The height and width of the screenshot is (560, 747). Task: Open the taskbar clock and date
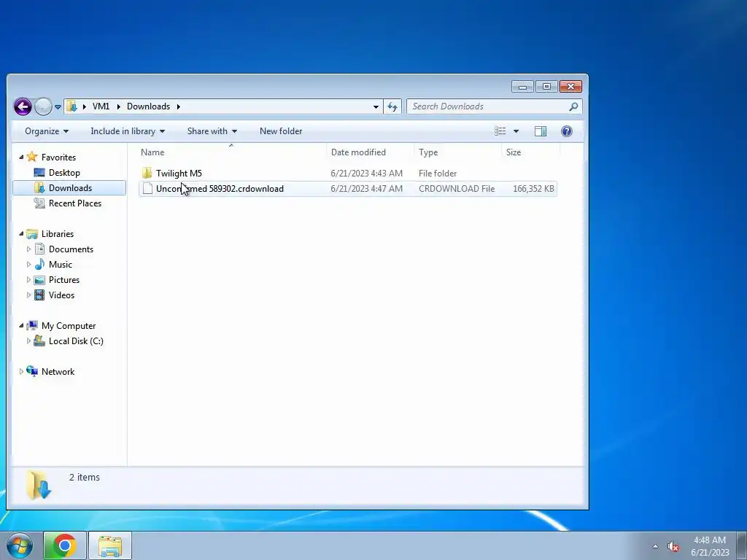(x=710, y=546)
